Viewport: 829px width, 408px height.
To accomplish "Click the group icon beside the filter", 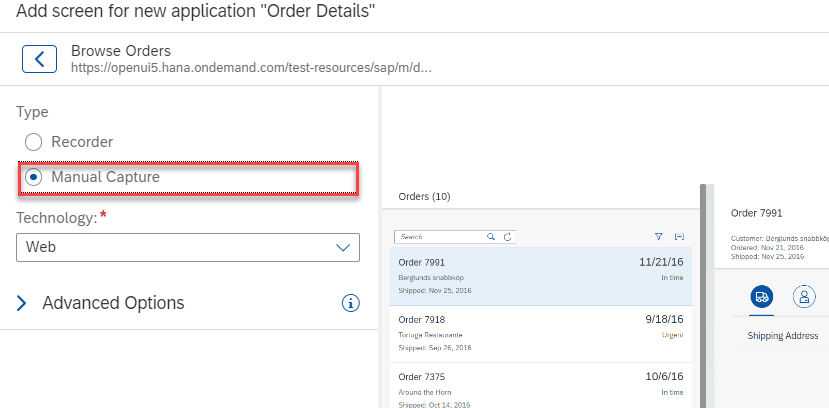I will [x=680, y=237].
